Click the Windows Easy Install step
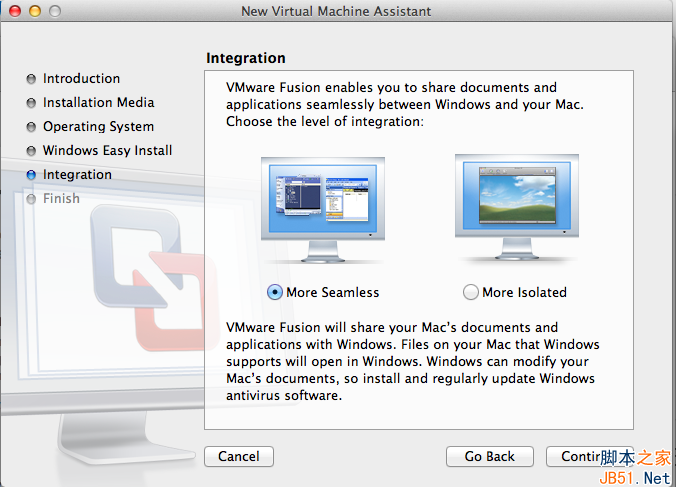The height and width of the screenshot is (487, 676). [107, 150]
